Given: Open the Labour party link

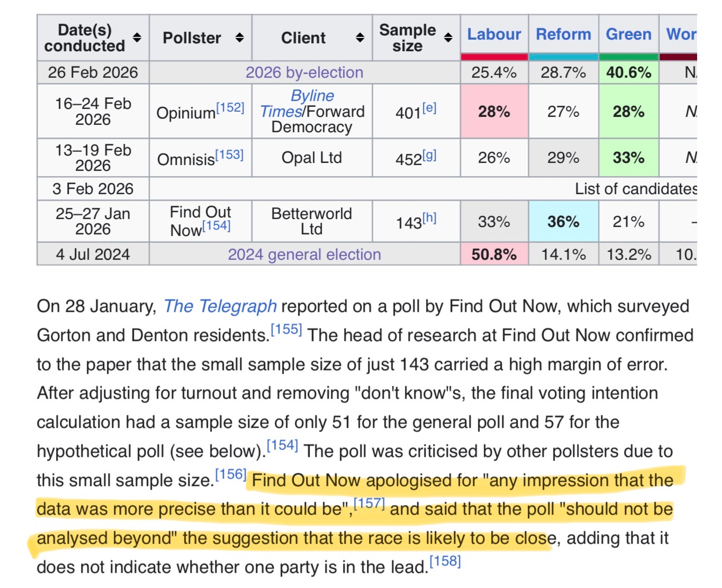Looking at the screenshot, I should 494,34.
